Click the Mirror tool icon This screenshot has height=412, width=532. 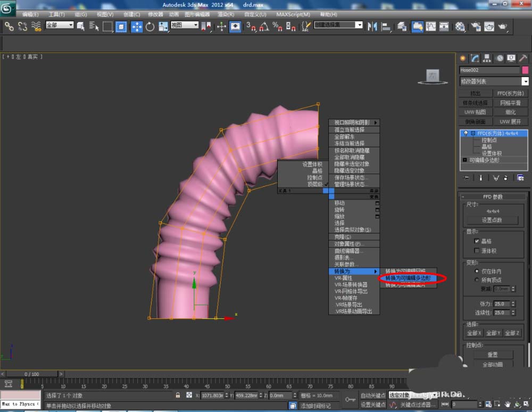point(372,26)
